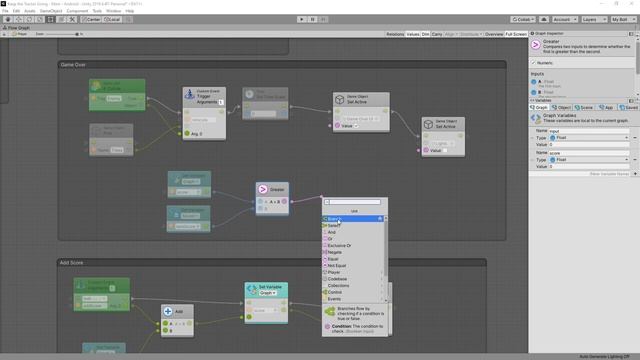Click the Custom Event Trigger node icon

point(189,94)
